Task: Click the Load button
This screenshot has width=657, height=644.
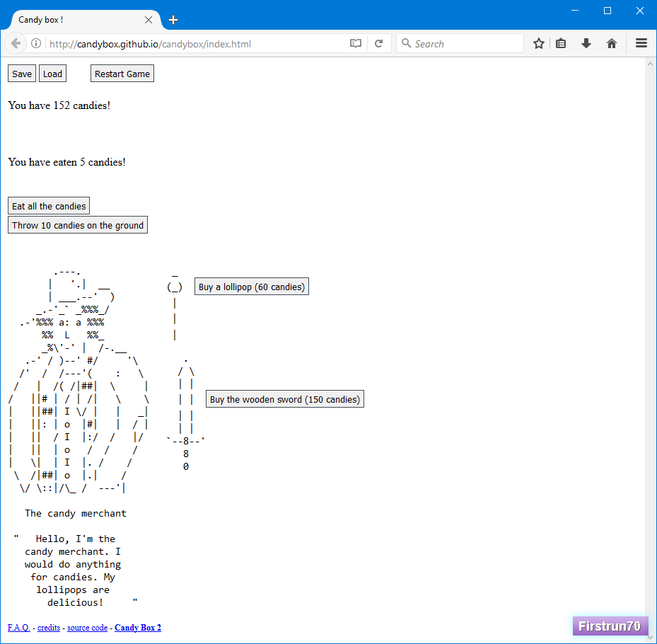Action: point(52,74)
